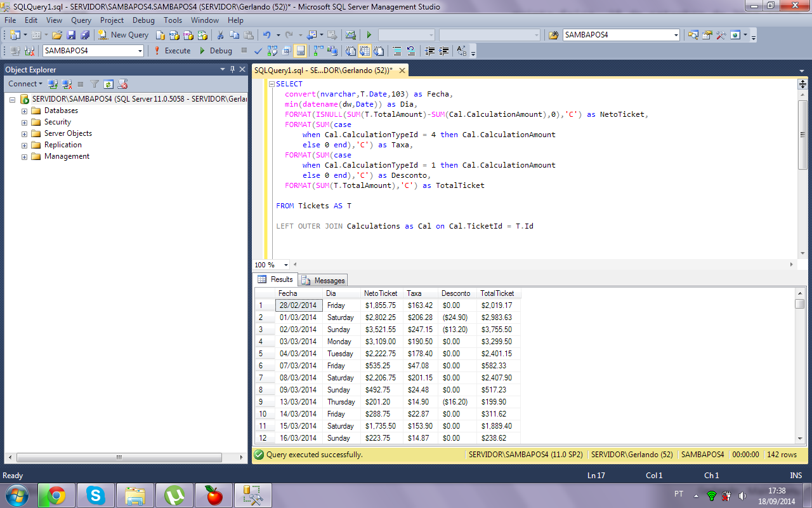The width and height of the screenshot is (812, 508).
Task: Click the Debug button
Action: pyautogui.click(x=216, y=51)
